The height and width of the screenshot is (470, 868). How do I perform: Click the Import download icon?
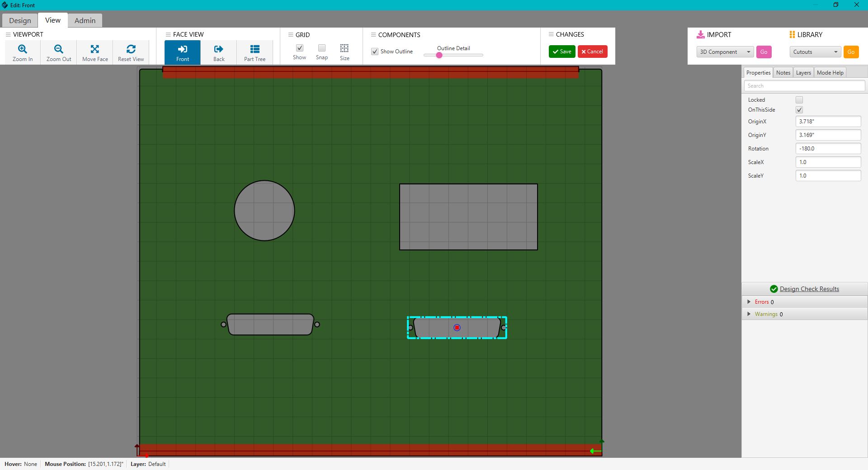(701, 34)
